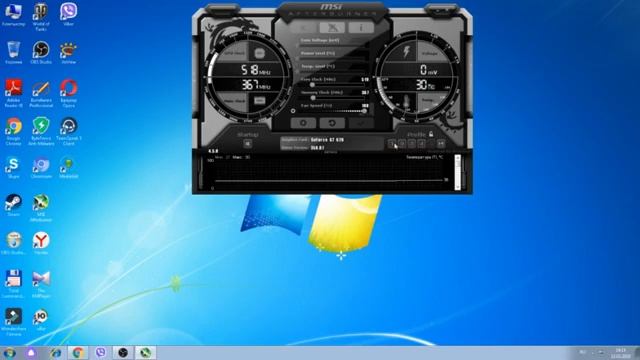Viewport: 640px width, 360px height.
Task: Open ByteFence Anti-Malware desktop shortcut
Action: click(x=41, y=131)
